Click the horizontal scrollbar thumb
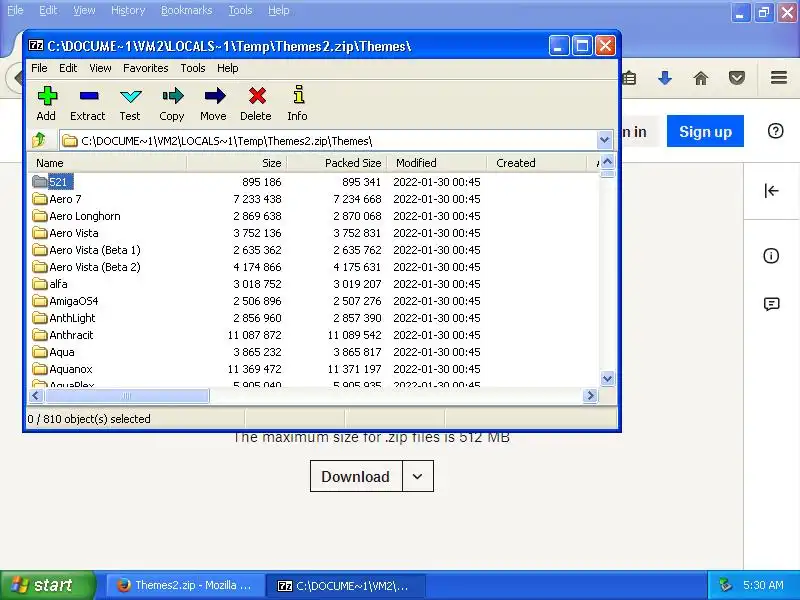 point(127,395)
